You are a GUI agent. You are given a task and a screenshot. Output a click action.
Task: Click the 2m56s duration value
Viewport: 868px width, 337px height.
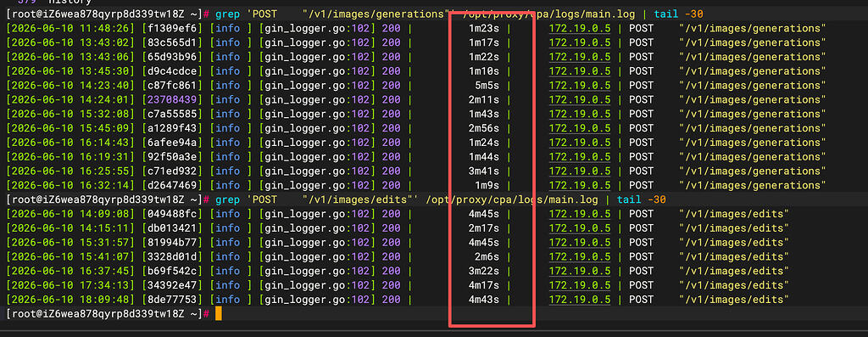click(x=484, y=128)
